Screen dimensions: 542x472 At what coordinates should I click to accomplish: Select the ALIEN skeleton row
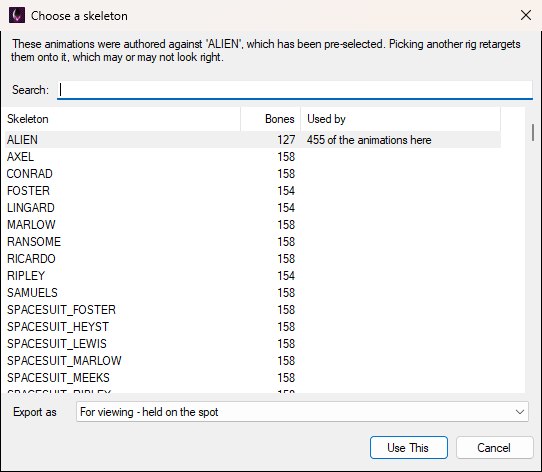(253, 140)
